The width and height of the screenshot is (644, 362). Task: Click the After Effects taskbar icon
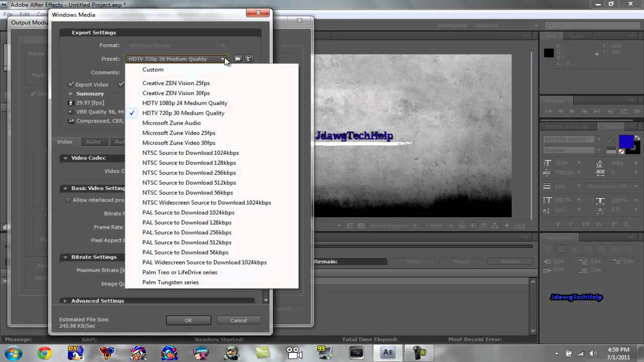tap(387, 353)
